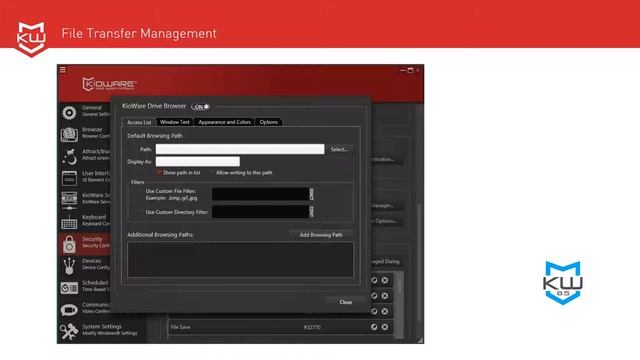This screenshot has height=360, width=640.
Task: Toggle the Show path in list checkbox
Action: click(159, 173)
